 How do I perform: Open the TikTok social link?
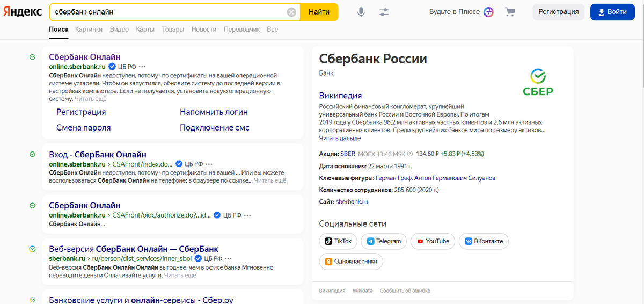pyautogui.click(x=338, y=241)
